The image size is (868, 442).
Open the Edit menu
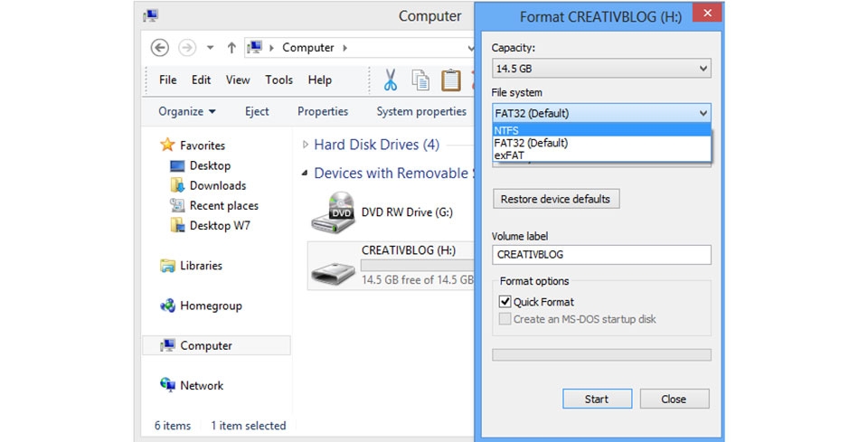[201, 80]
